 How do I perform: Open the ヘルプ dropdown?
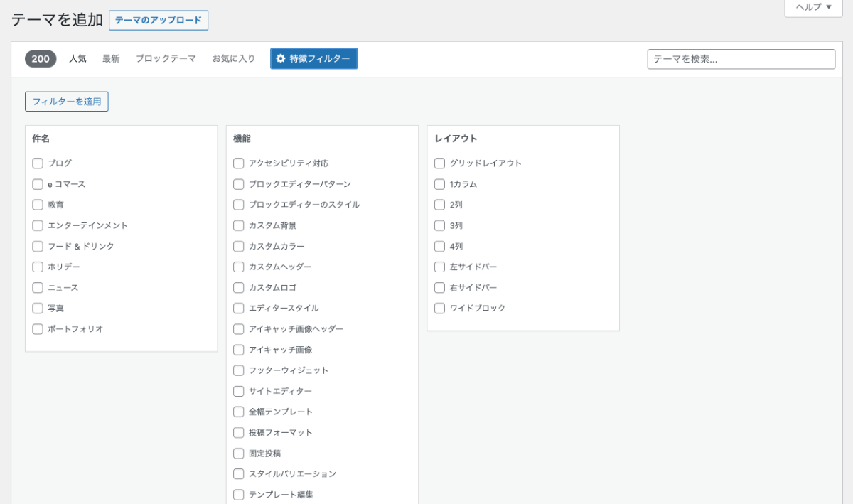(813, 7)
